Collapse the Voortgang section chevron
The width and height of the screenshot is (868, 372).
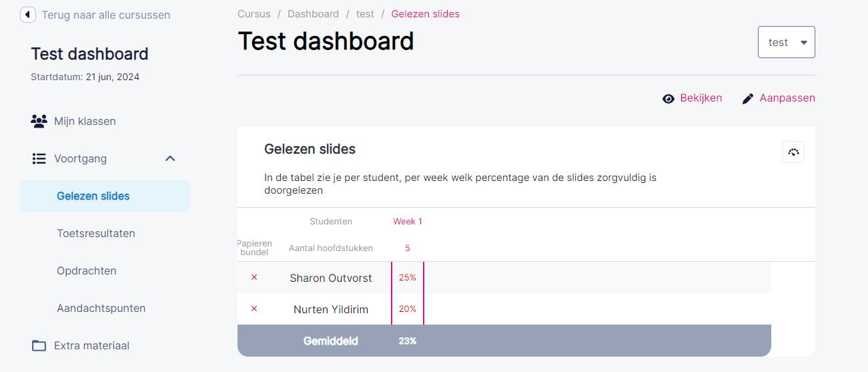pos(170,158)
